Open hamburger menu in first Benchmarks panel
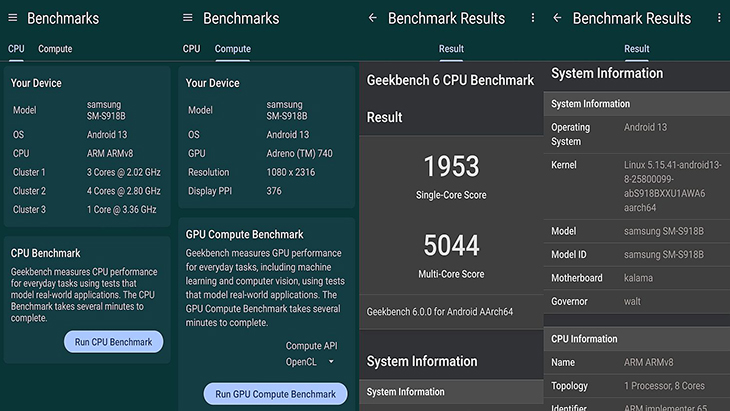Image resolution: width=730 pixels, height=411 pixels. pyautogui.click(x=13, y=18)
